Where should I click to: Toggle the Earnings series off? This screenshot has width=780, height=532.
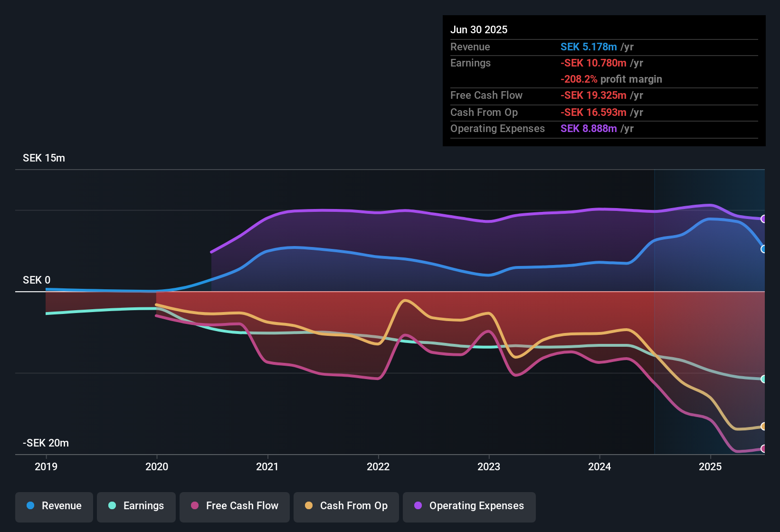pos(136,506)
